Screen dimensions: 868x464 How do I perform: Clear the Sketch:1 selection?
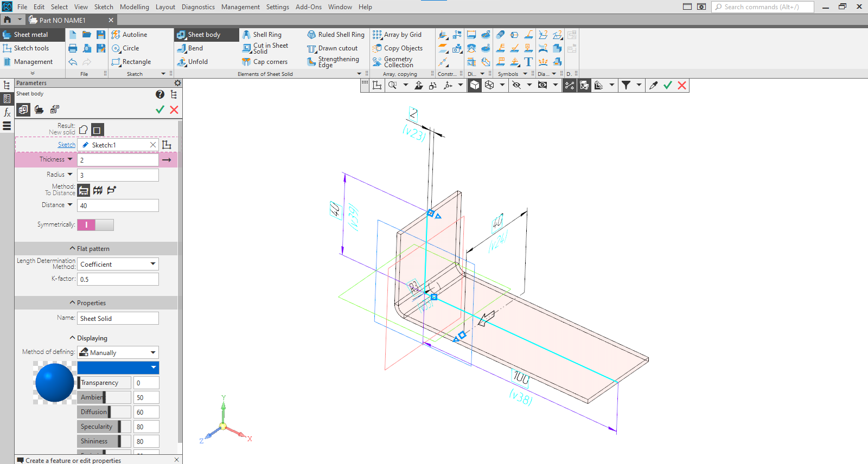pos(153,145)
